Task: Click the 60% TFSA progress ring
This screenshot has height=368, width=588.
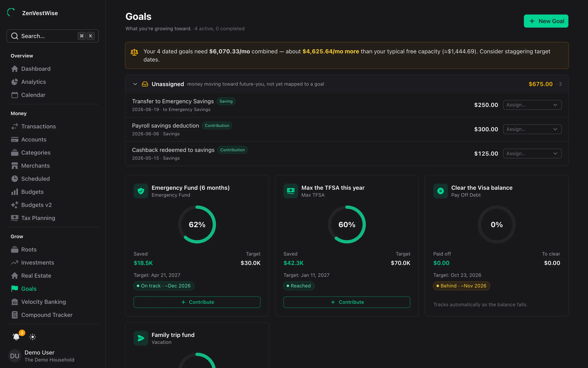Action: (347, 224)
